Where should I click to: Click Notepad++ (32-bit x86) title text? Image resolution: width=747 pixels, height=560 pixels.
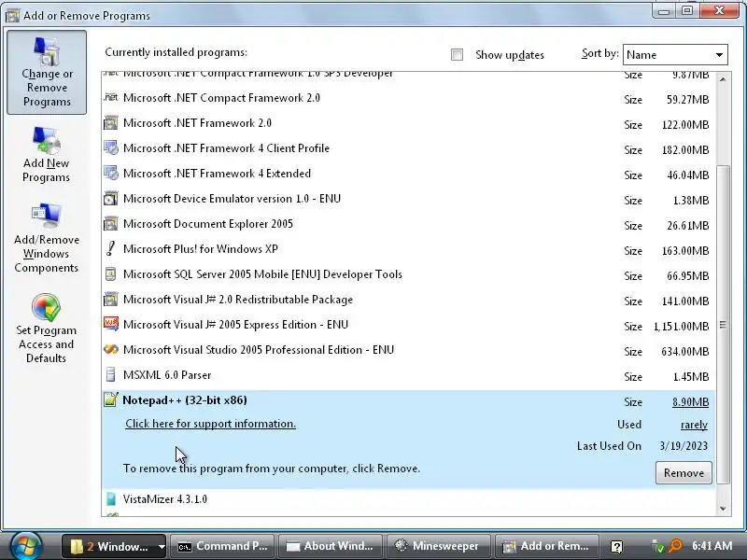coord(185,400)
